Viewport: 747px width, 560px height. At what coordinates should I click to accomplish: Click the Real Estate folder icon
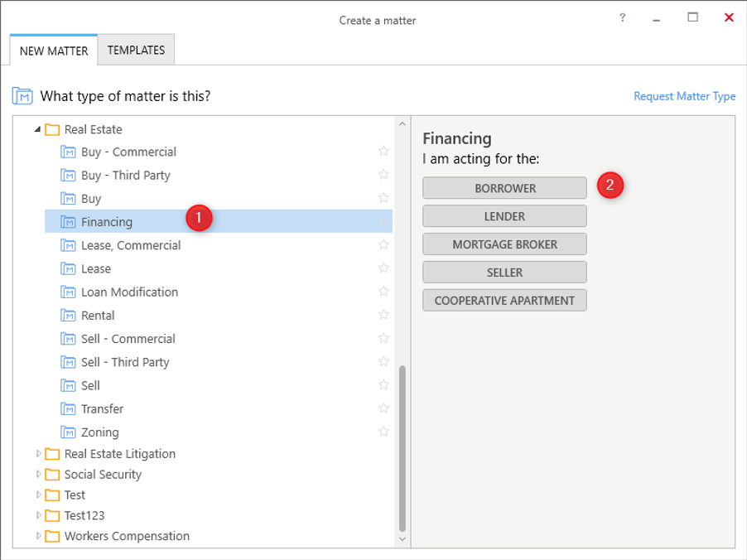52,129
